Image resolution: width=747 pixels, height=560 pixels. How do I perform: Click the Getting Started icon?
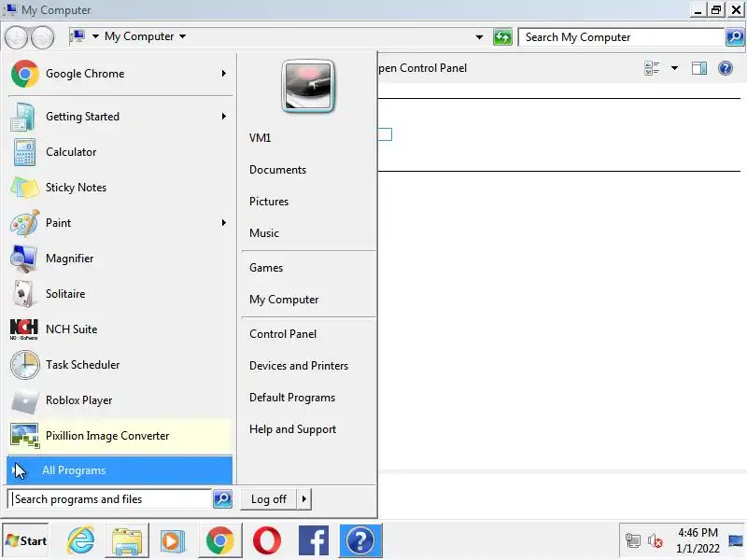tap(22, 117)
